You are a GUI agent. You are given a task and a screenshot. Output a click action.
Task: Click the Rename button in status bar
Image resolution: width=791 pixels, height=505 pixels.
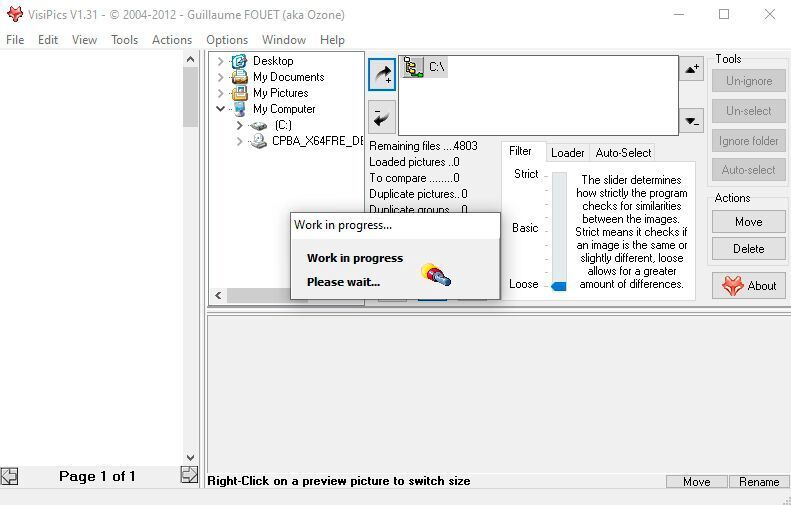coord(759,482)
